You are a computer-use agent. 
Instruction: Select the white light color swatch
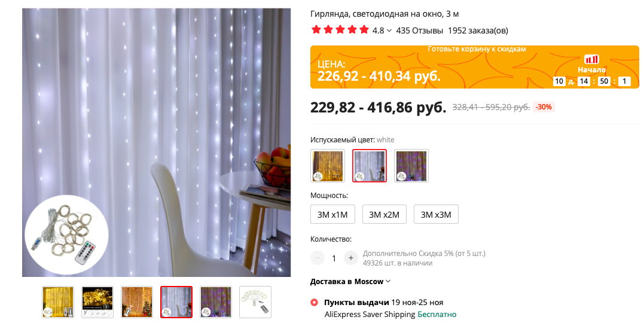[x=370, y=166]
